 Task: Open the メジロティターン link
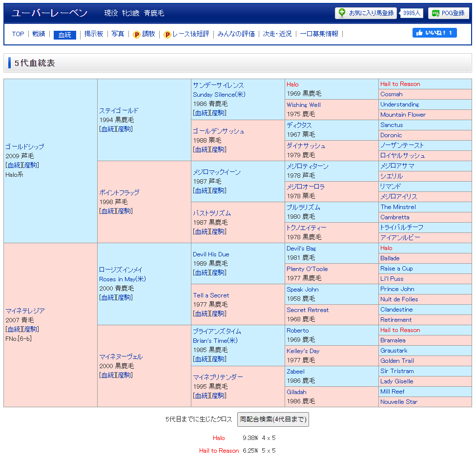[307, 167]
